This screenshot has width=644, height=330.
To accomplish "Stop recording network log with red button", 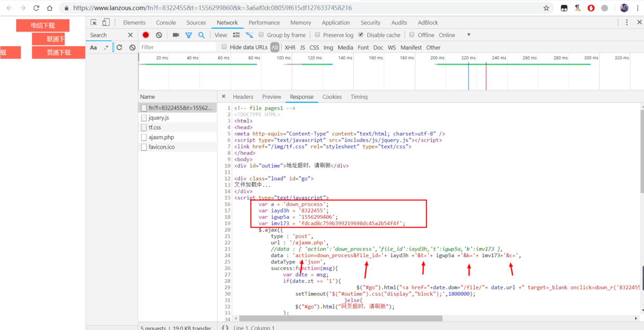I will [146, 35].
